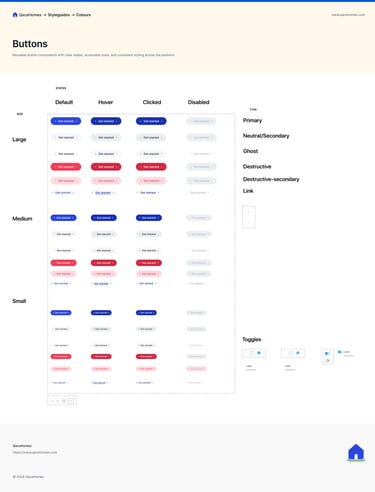
Task: Click the blue house logo in footer
Action: tap(356, 452)
